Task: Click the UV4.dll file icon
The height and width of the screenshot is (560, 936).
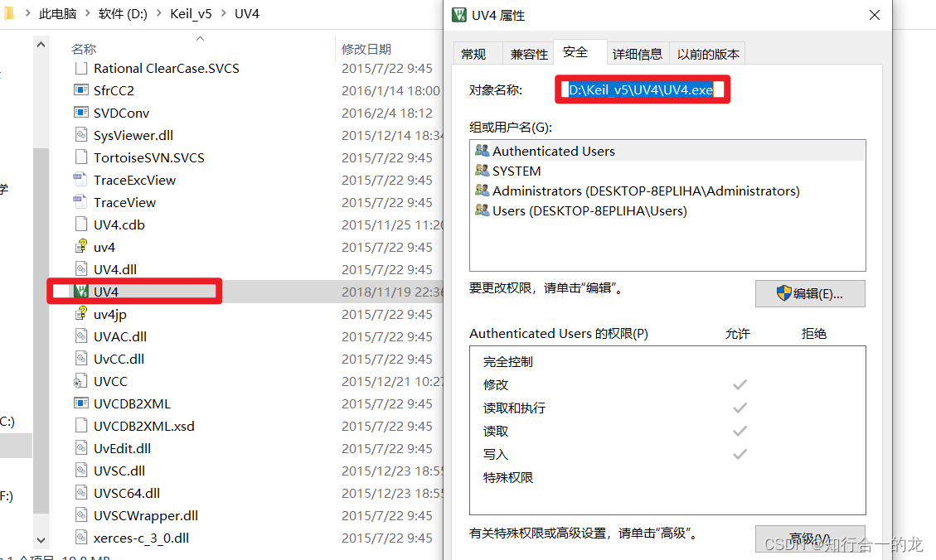Action: (x=81, y=269)
